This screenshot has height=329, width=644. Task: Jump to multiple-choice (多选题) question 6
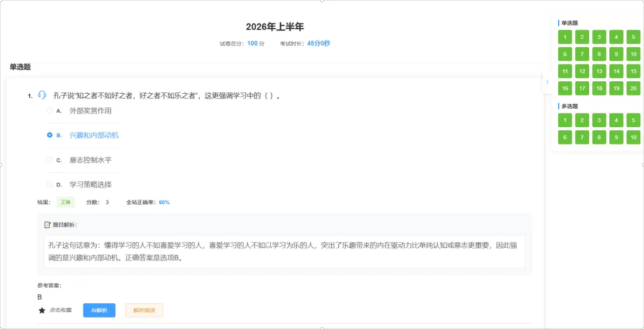pos(565,137)
